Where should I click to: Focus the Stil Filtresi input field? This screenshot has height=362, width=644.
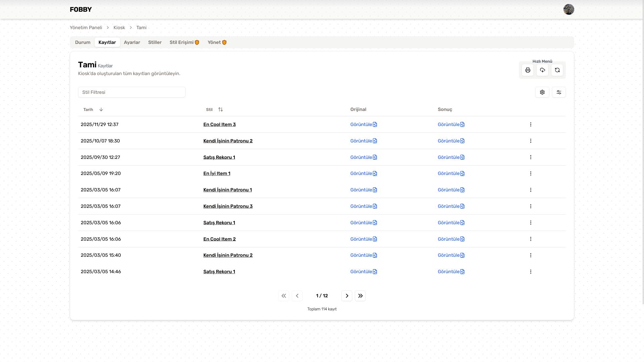[131, 92]
